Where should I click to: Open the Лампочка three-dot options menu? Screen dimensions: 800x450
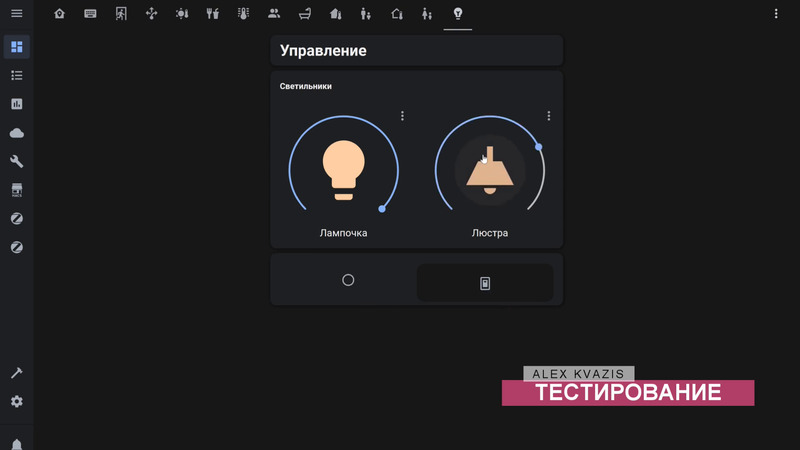(403, 116)
